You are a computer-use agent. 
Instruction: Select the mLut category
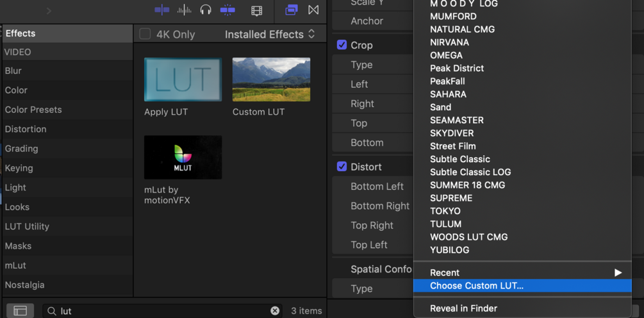click(67, 265)
